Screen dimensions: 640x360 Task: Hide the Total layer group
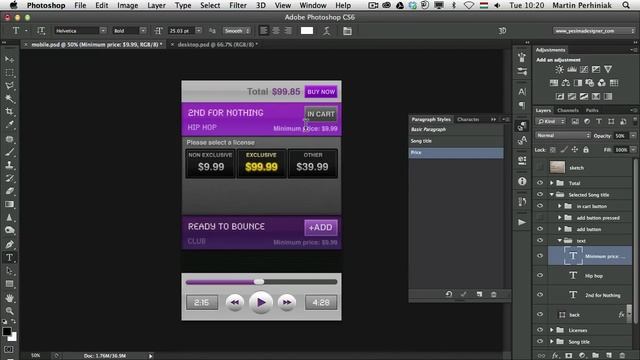point(540,183)
